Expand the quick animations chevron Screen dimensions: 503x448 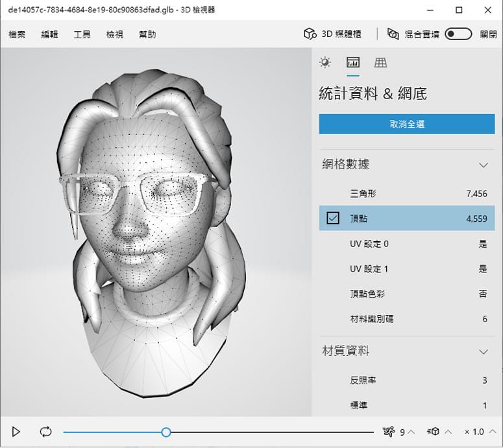[x=448, y=432]
